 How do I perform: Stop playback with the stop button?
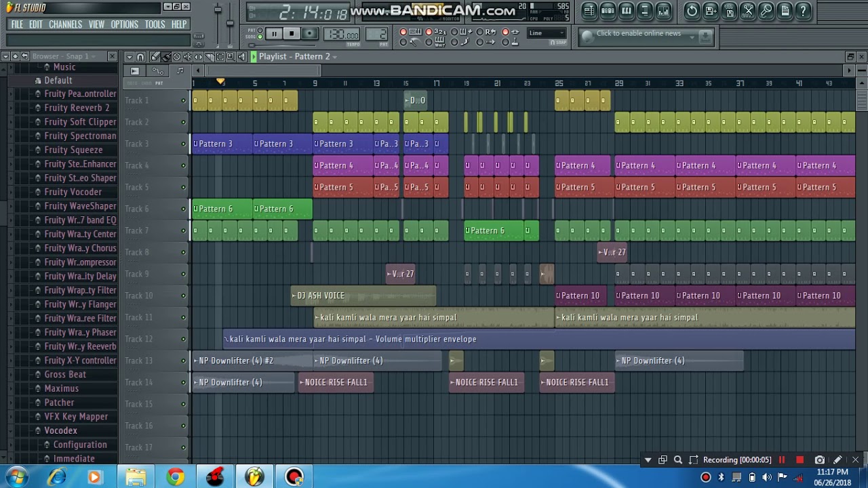click(292, 34)
